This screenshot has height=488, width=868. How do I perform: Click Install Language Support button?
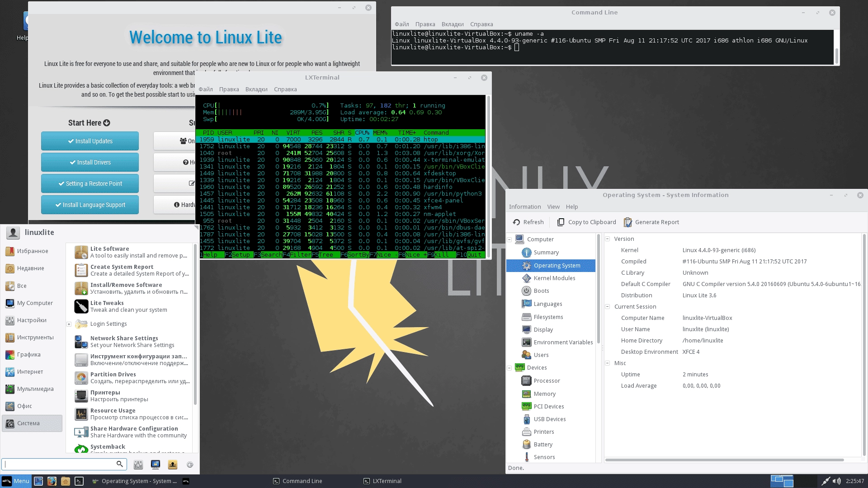90,205
